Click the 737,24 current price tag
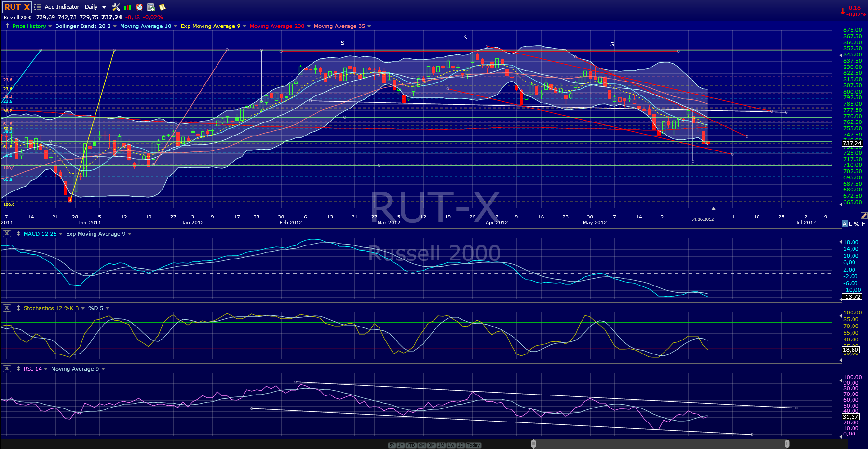Viewport: 868px width, 449px height. (x=852, y=143)
